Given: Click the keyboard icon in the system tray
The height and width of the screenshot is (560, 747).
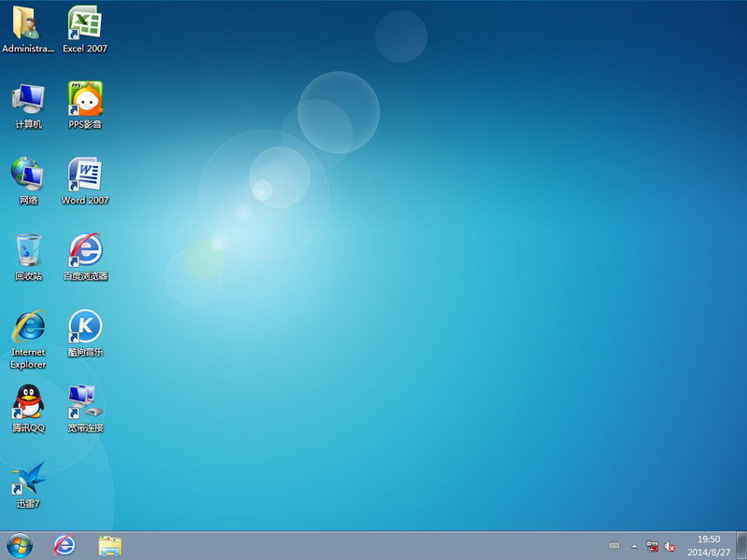Looking at the screenshot, I should coord(614,546).
